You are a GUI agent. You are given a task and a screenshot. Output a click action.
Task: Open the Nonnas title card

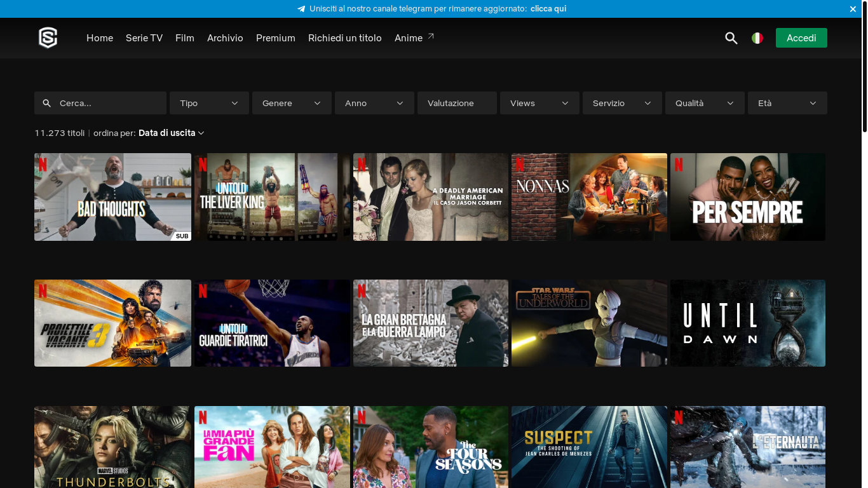click(x=589, y=197)
